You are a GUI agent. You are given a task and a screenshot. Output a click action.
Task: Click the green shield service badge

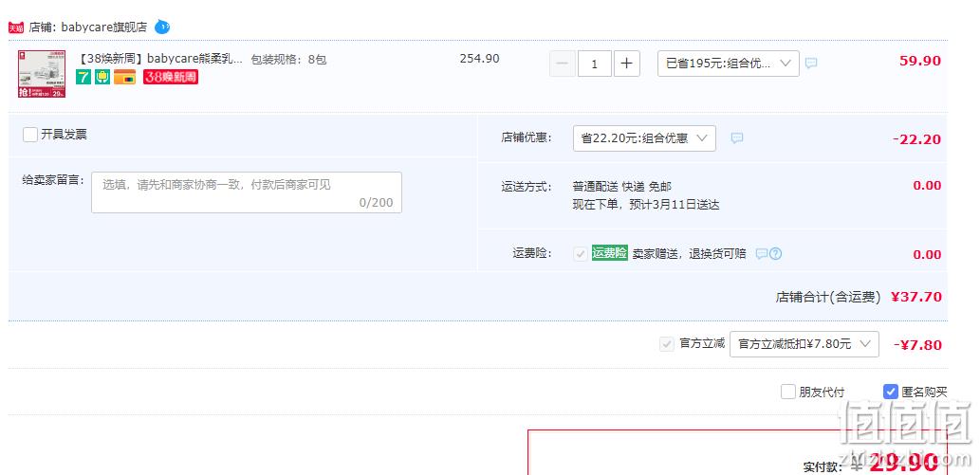102,77
